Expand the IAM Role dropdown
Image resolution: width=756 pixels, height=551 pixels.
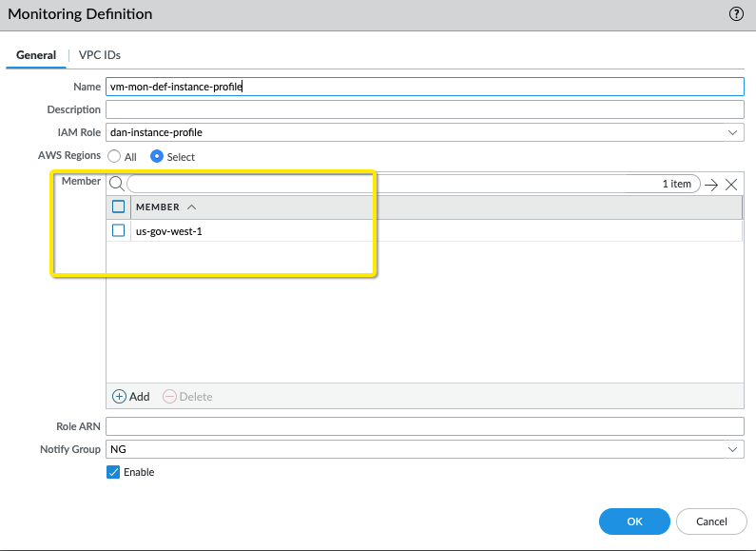[732, 132]
